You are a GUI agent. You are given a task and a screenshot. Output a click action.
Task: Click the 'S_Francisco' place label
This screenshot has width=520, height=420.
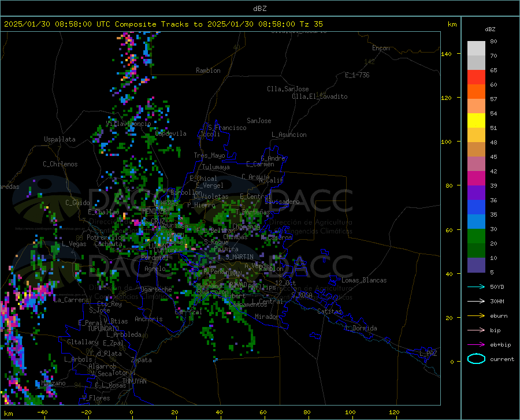(227, 128)
